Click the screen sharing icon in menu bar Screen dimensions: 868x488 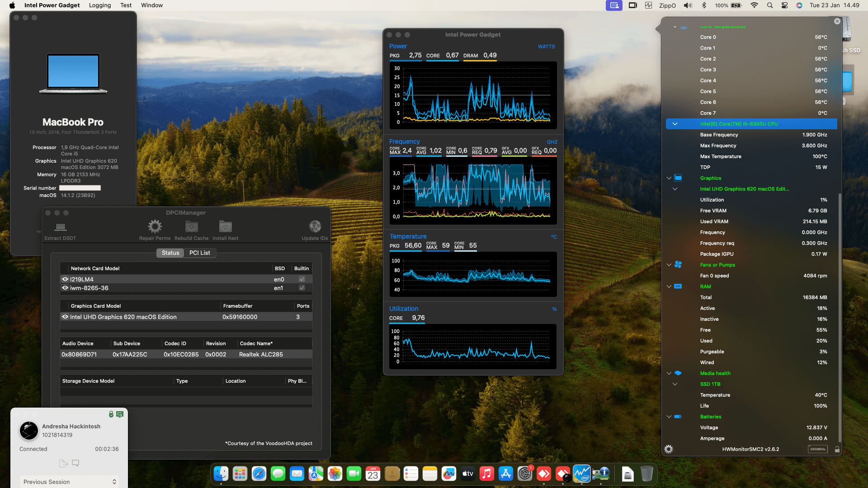[x=613, y=5]
